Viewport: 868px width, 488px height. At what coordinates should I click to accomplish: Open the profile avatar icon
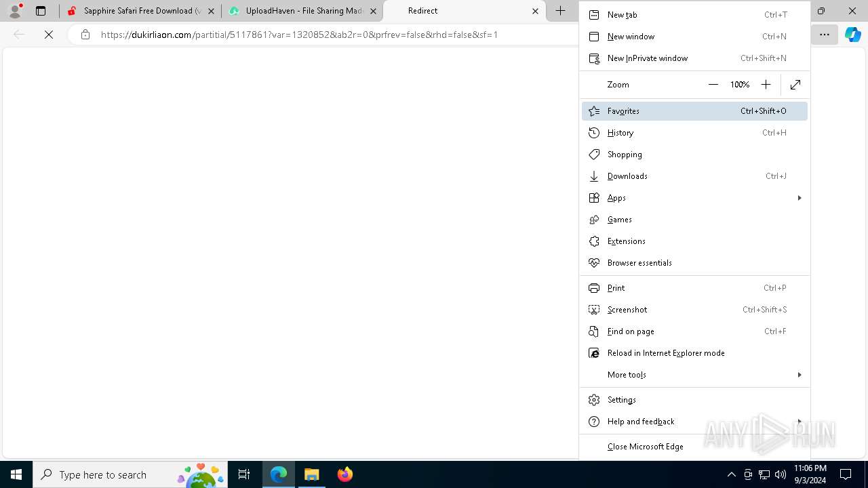coord(15,11)
